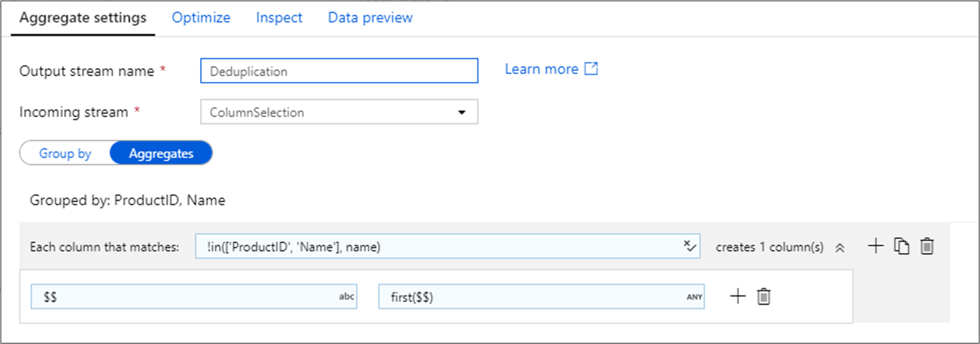Duplicate the column pattern using the copy icon
Viewport: 980px width, 344px height.
(901, 246)
